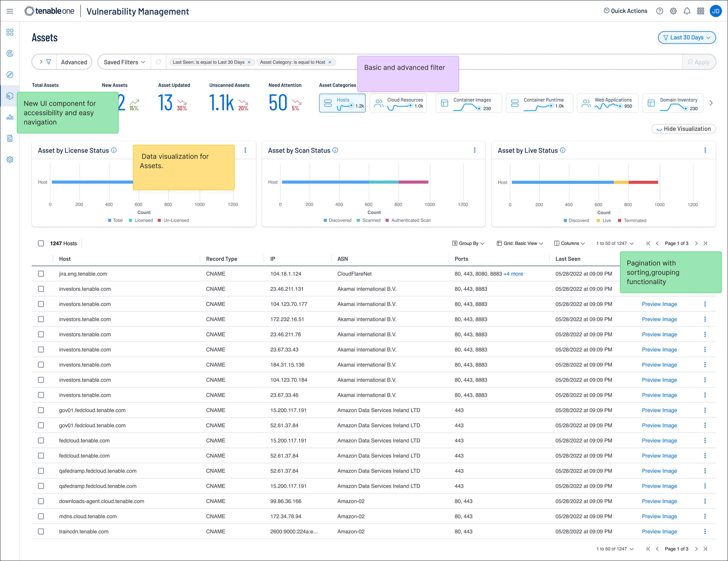Remove the Last Seen filter chip
The width and height of the screenshot is (728, 561).
(x=249, y=62)
